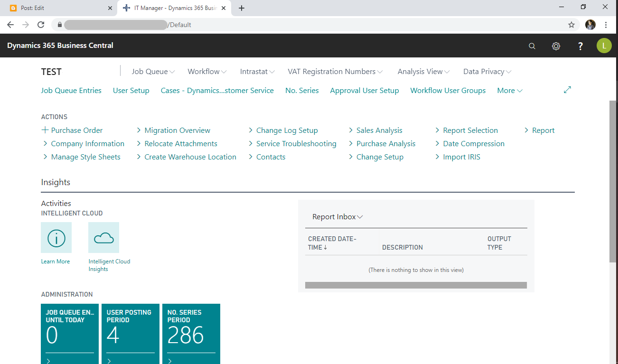Click the Report Inbox horizontal scrollbar

click(416, 285)
